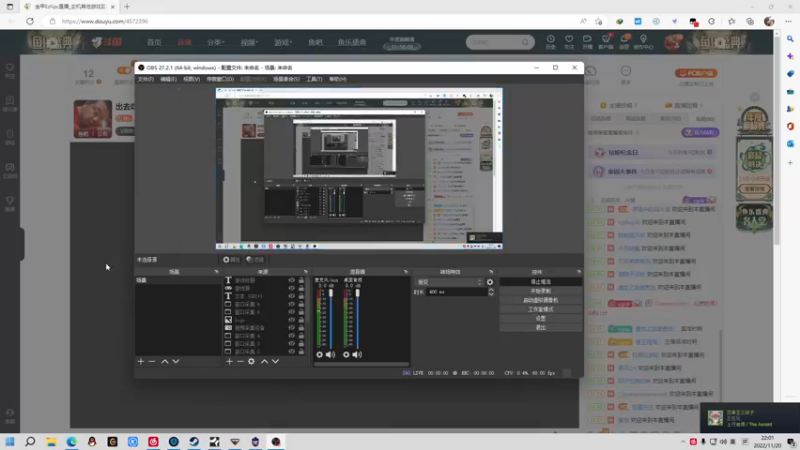
Task: Open 编辑(E) menu in OBS
Action: coord(168,79)
